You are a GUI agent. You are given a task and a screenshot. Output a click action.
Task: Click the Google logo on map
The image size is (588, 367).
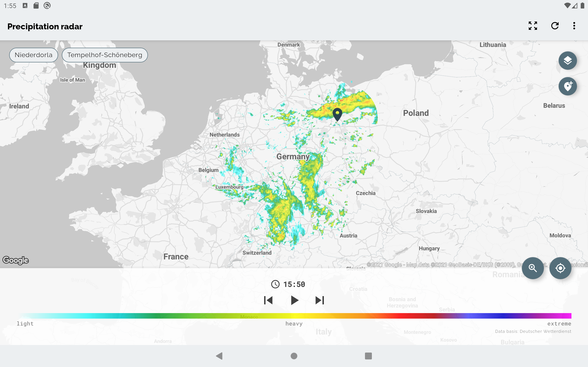click(16, 260)
